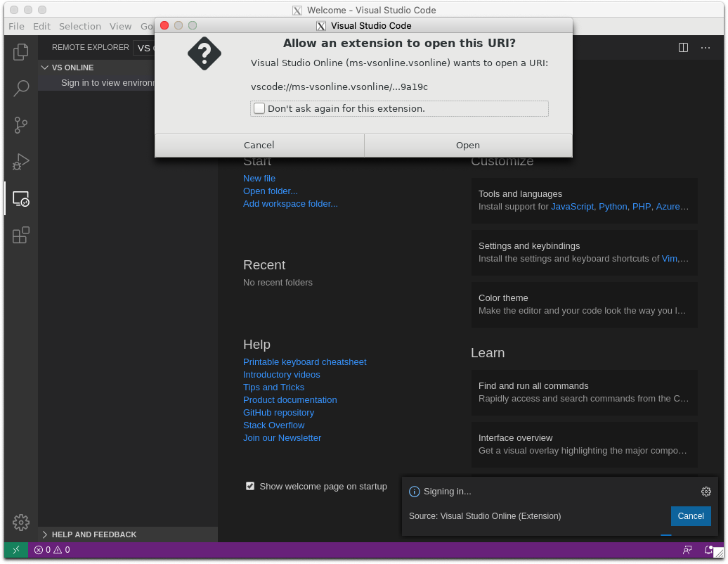728x564 pixels.
Task: Click the Vim keybindings link
Action: pos(669,258)
